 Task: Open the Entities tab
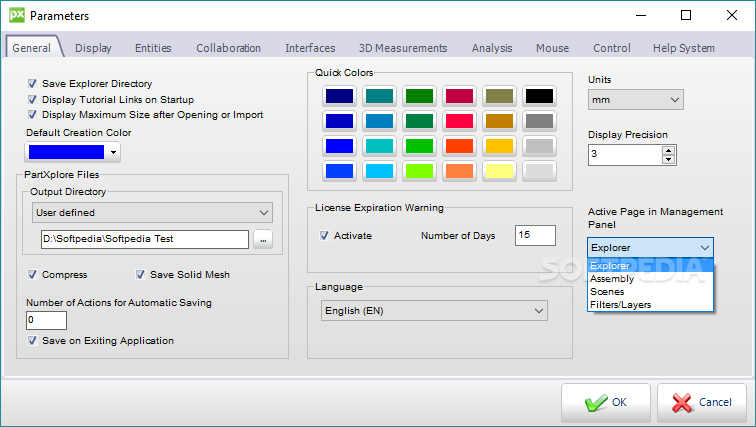click(x=153, y=48)
